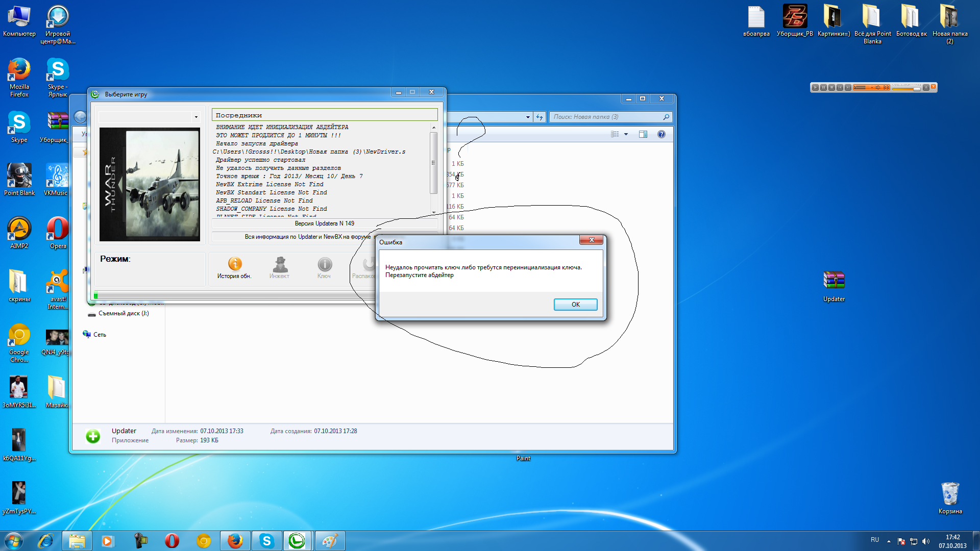Open the Explorer address history dropdown

click(528, 117)
